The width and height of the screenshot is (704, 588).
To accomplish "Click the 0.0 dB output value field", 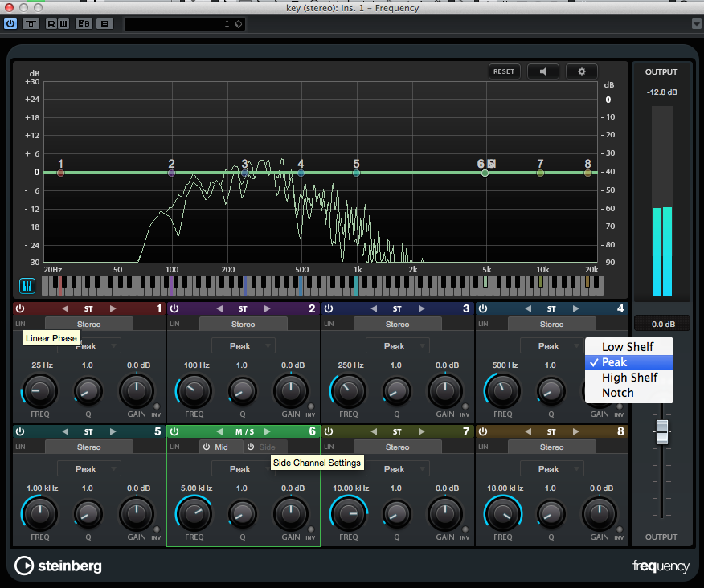I will (663, 324).
